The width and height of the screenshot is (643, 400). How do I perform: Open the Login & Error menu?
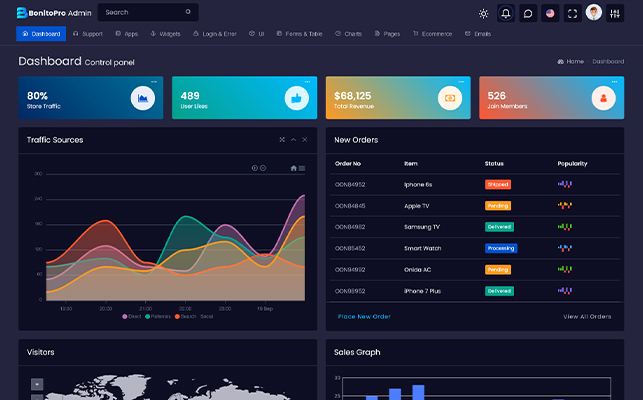click(214, 34)
